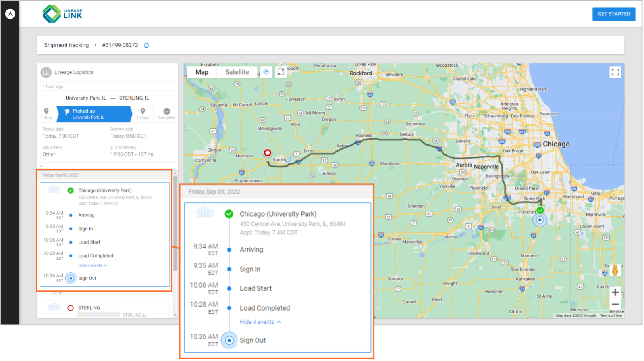Click the left panel warehouse icon for University Park
Screen dimensions: 644x361
[54, 190]
